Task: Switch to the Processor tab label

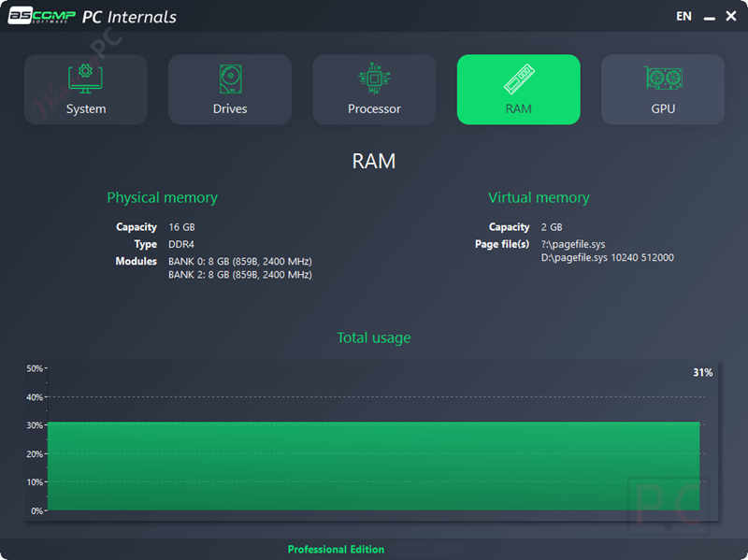Action: (374, 108)
